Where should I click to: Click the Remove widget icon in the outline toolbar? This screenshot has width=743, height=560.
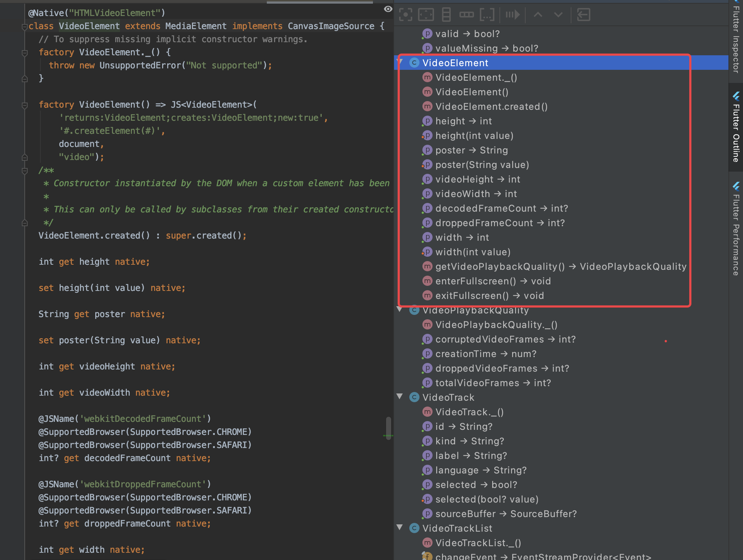pyautogui.click(x=583, y=15)
